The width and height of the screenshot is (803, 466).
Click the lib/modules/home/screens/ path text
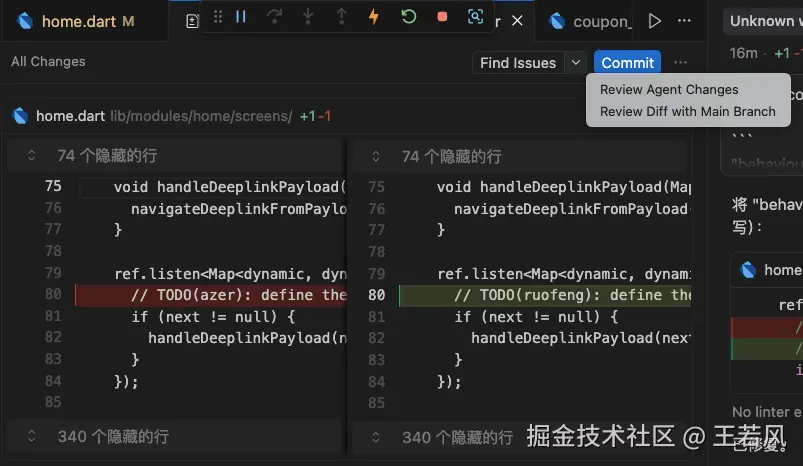point(201,116)
